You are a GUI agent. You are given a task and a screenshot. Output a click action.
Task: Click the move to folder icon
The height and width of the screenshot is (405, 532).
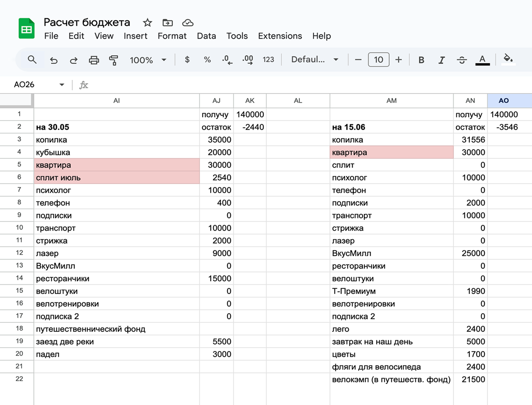(x=168, y=23)
